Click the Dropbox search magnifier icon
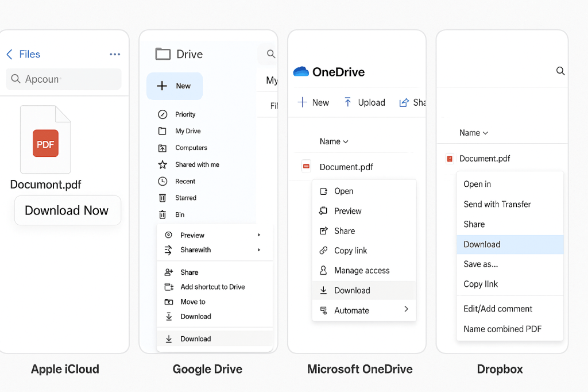The image size is (588, 392). (x=560, y=71)
